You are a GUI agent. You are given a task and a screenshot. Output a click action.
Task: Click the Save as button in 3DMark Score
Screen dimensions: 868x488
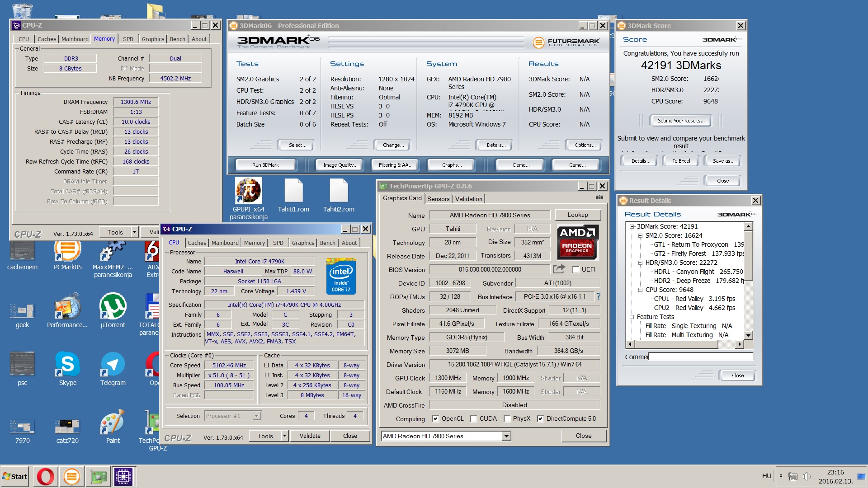(x=723, y=161)
